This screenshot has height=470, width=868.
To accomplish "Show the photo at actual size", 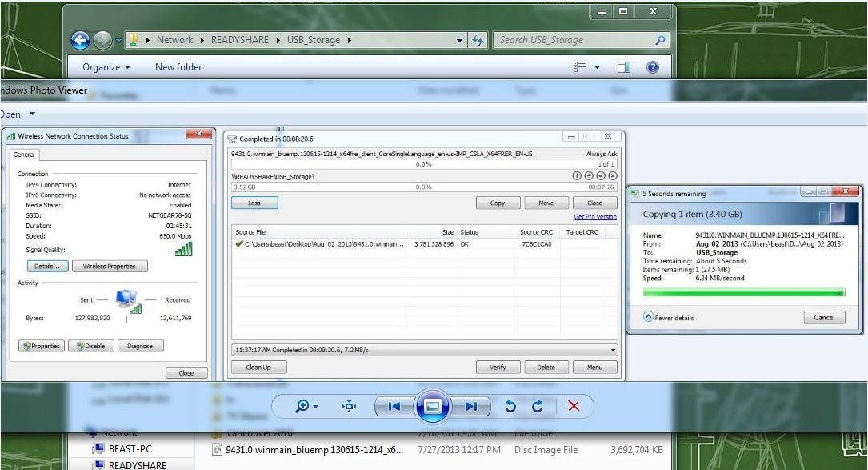I will pyautogui.click(x=349, y=407).
